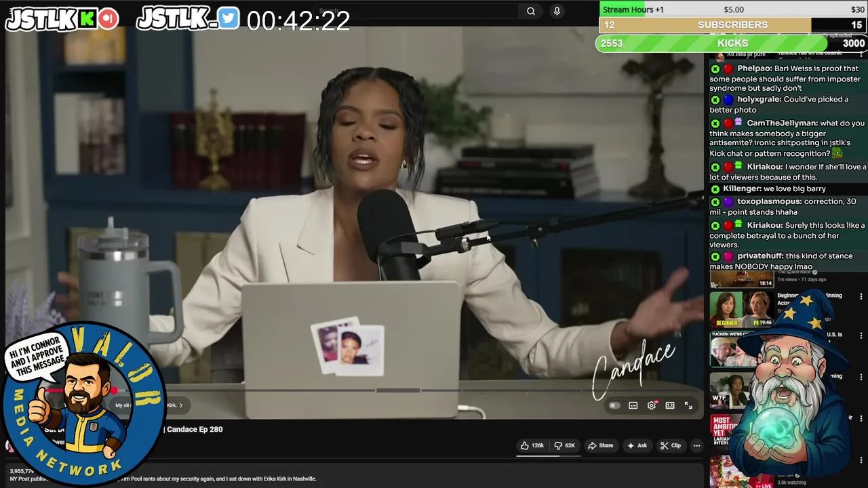Open options menu for Tucker video

click(861, 336)
